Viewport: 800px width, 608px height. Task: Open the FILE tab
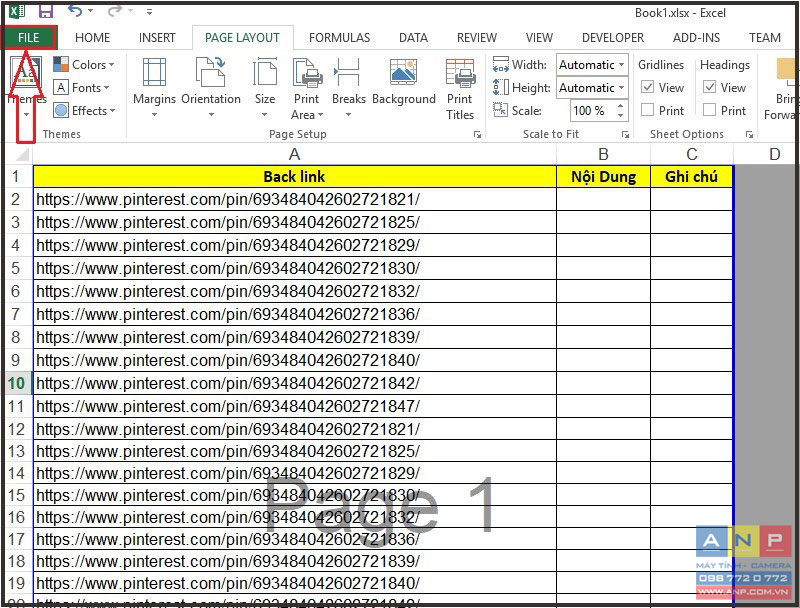pos(29,38)
